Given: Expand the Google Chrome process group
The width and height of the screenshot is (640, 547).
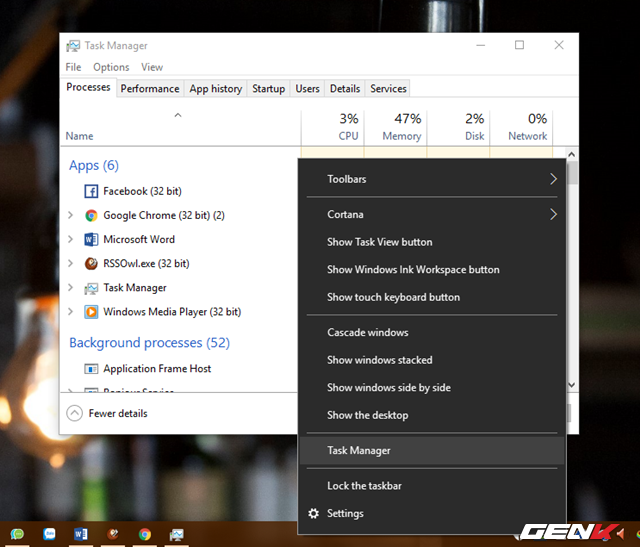Looking at the screenshot, I should [x=70, y=215].
